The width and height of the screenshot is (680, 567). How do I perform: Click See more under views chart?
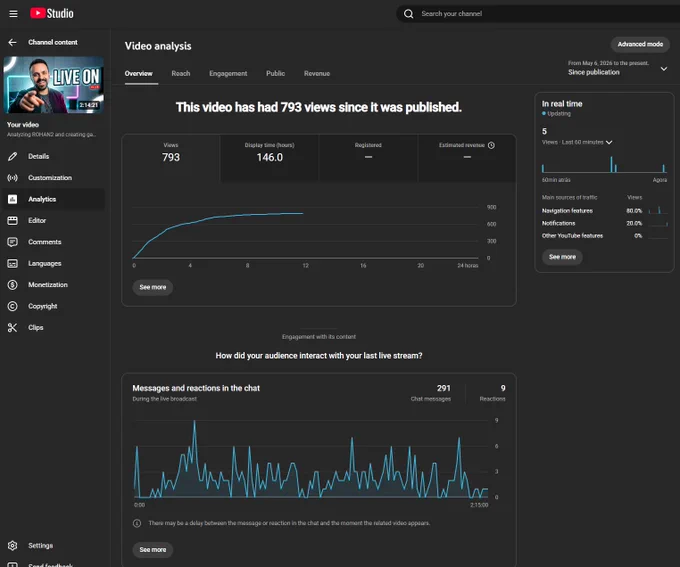[x=153, y=287]
